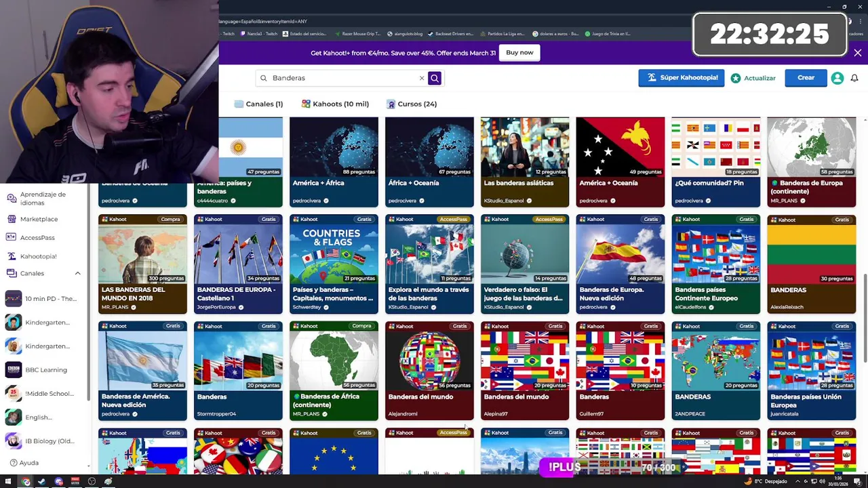Open Banderas de Europa (continente) kahoot
Screen dimensions: 868x488
tap(812, 163)
